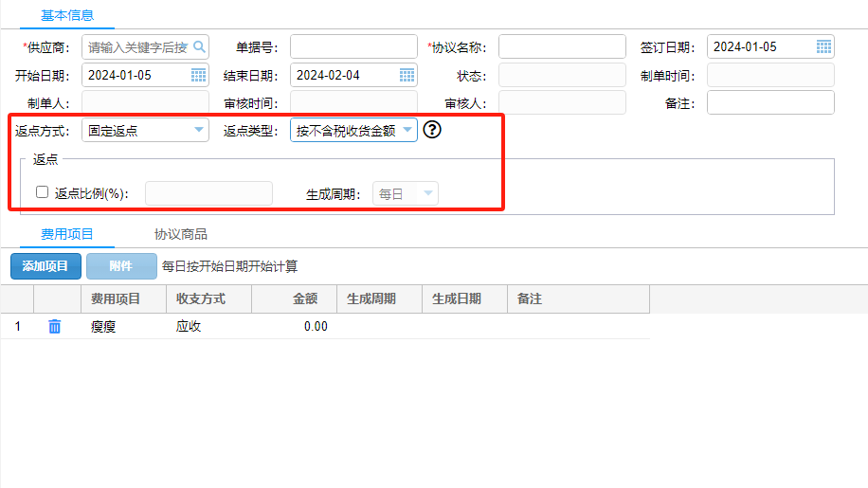This screenshot has width=868, height=488.
Task: Click the 制单时间 field
Action: pyautogui.click(x=770, y=75)
